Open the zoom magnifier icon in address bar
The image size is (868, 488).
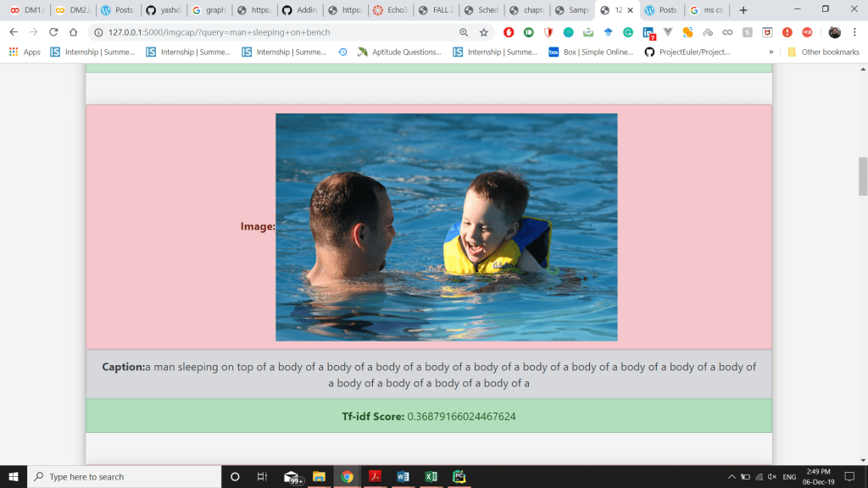464,32
